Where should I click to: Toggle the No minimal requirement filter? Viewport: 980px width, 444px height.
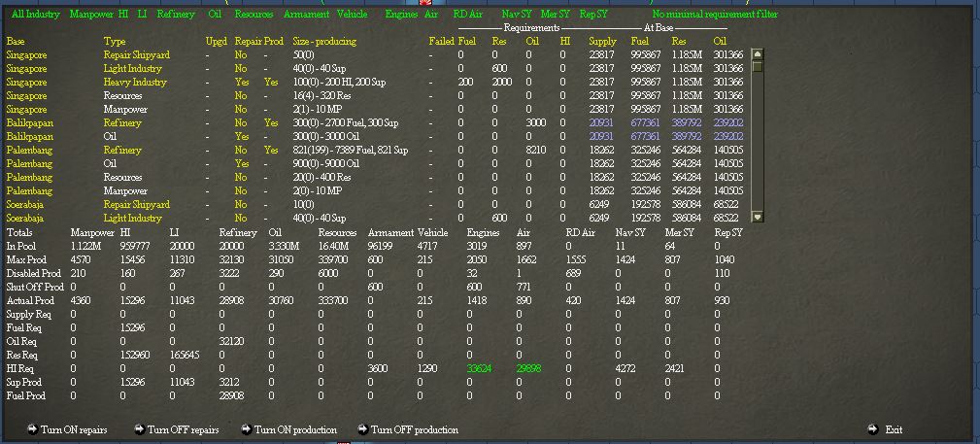pyautogui.click(x=715, y=14)
